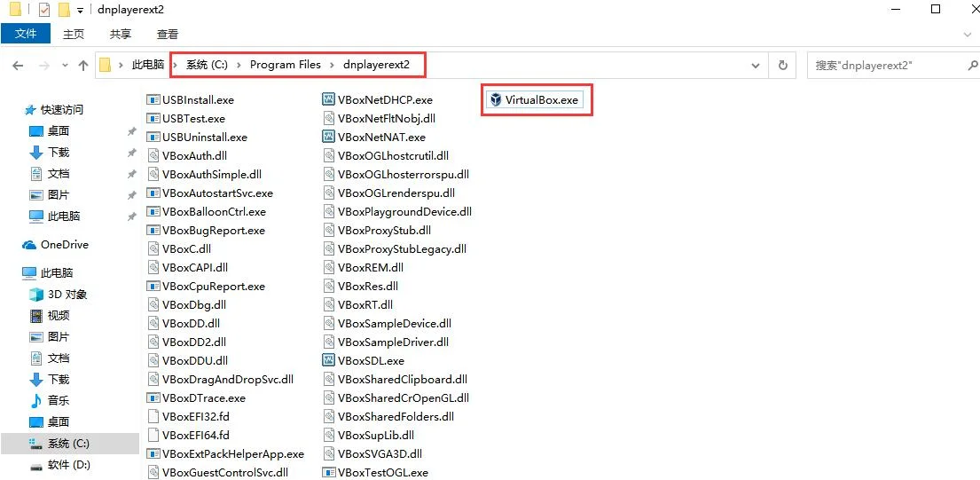This screenshot has width=980, height=480.
Task: Click new folder icon in title bar
Action: click(64, 11)
